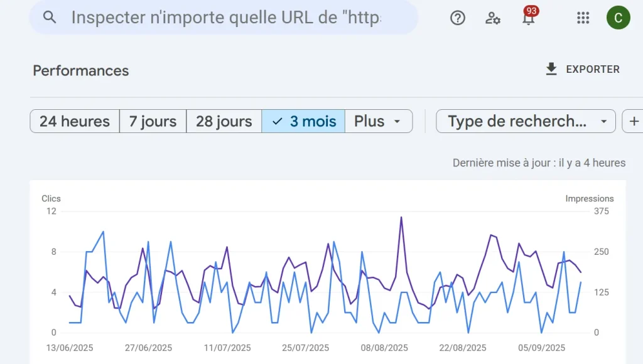Click the download icon next to EXPORTER

[x=551, y=68]
